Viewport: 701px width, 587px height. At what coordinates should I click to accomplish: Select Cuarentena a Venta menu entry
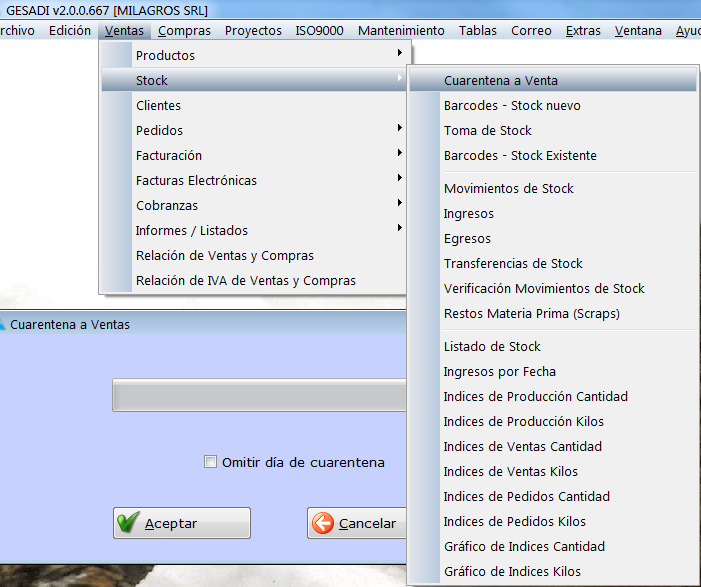click(501, 80)
